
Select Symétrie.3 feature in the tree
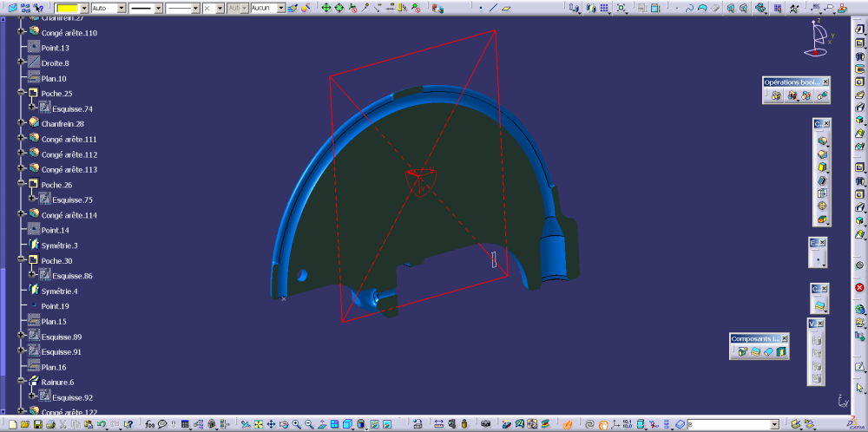coord(59,245)
